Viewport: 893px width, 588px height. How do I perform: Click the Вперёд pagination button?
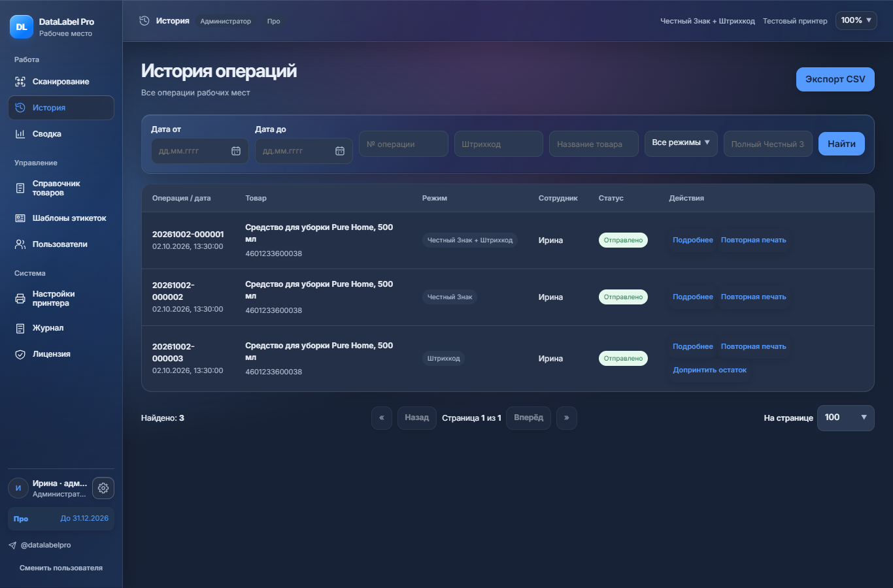tap(528, 418)
